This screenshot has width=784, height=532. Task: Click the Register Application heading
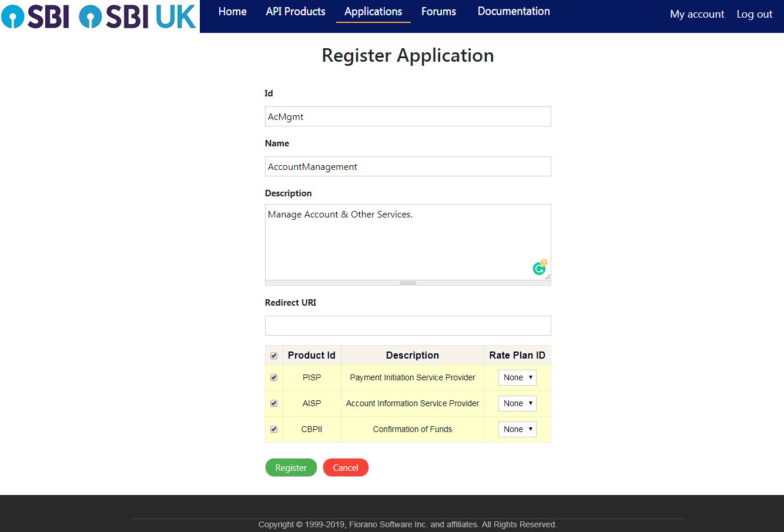408,55
